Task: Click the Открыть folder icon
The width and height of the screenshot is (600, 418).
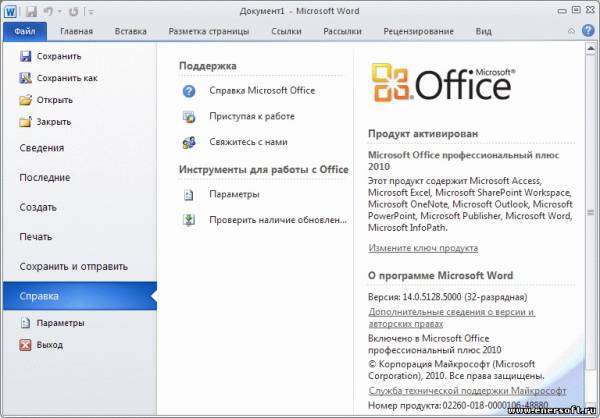Action: pos(25,100)
